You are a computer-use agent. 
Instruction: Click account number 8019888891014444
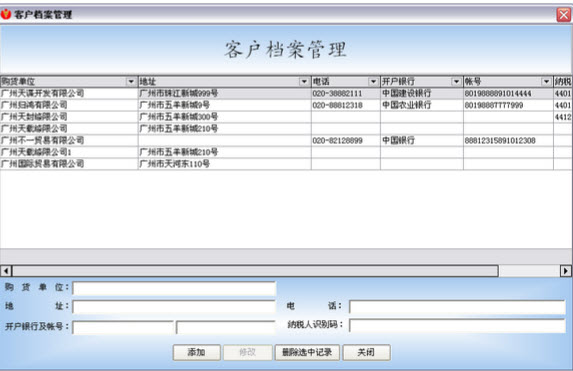(508, 94)
